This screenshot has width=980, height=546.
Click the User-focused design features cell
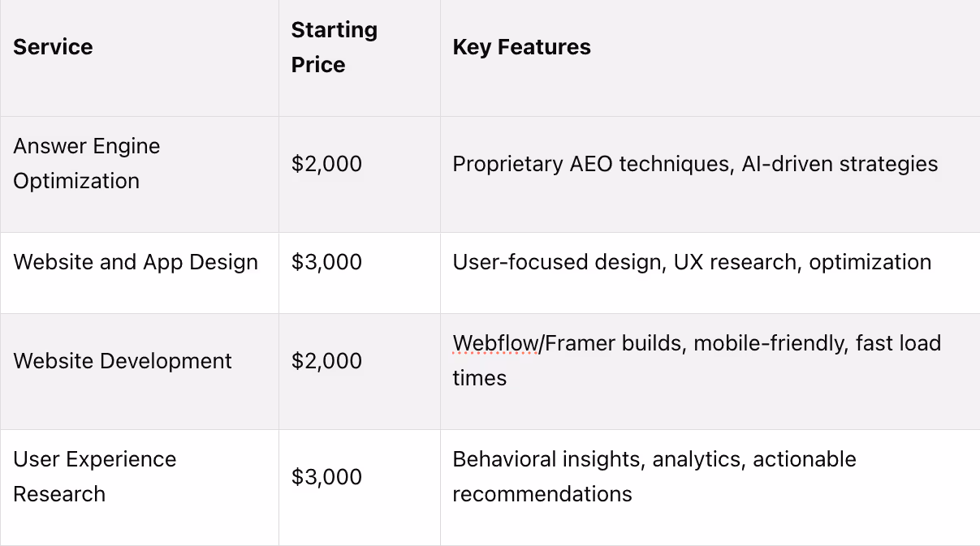[710, 273]
